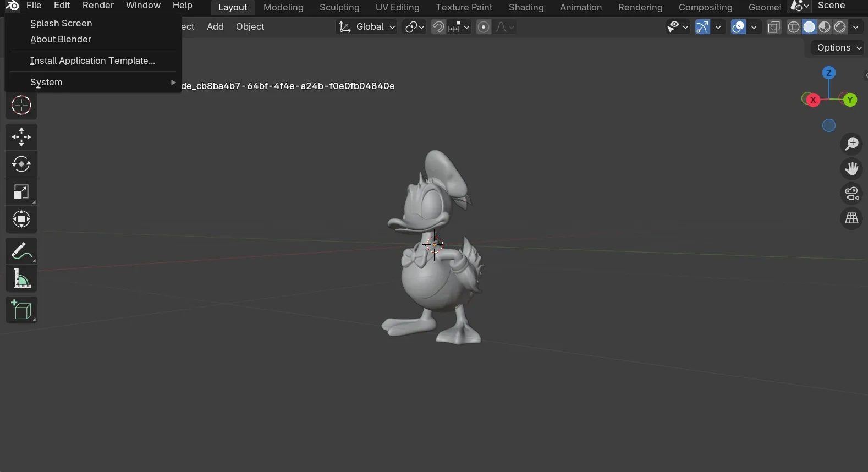Image resolution: width=868 pixels, height=472 pixels.
Task: Switch to rendered viewport shading
Action: (840, 27)
